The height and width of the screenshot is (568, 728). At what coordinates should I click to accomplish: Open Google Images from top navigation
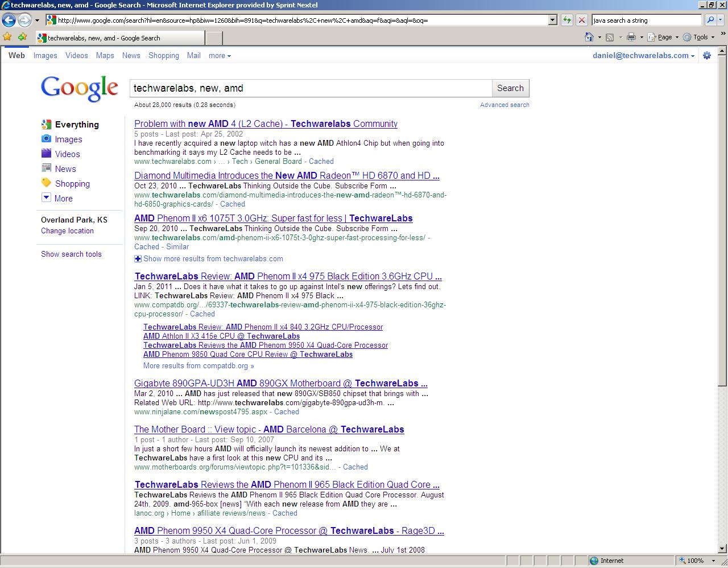point(45,55)
